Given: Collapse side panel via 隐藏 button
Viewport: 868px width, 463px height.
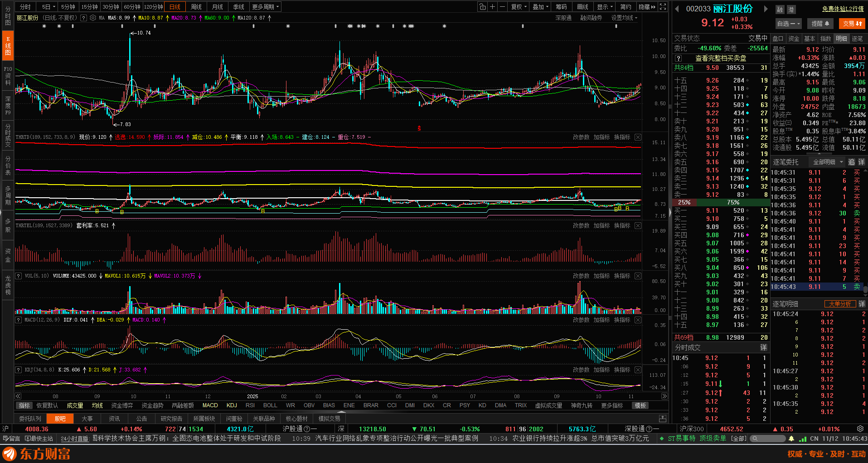Looking at the screenshot, I should pos(647,7).
